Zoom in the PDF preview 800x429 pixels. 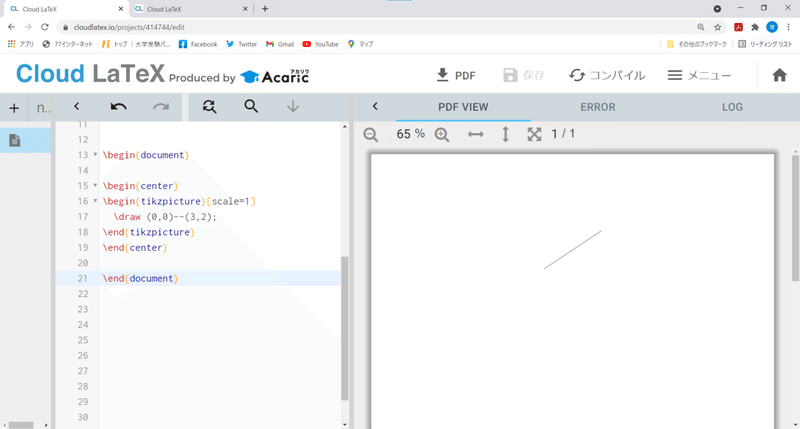(x=442, y=135)
